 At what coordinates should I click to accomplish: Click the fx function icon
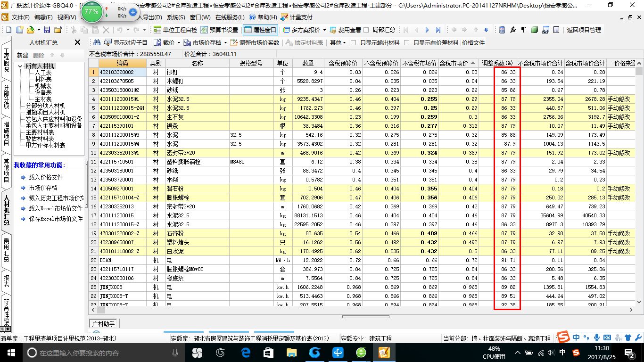coord(513,30)
